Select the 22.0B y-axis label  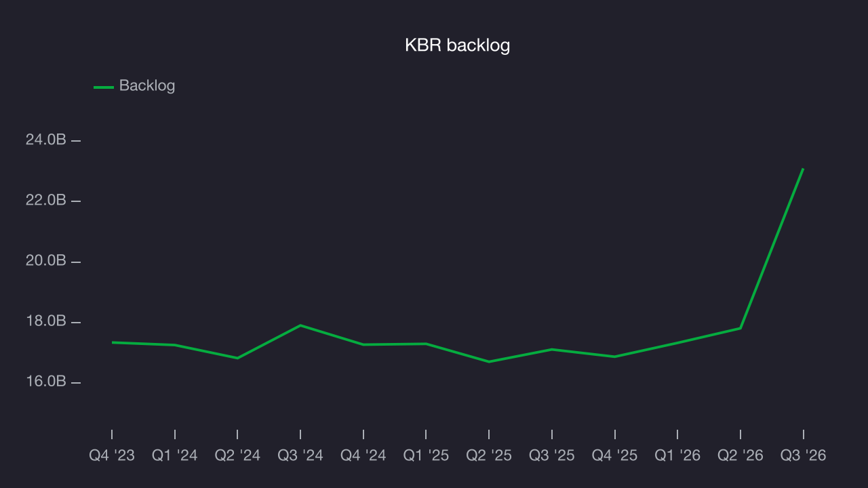click(x=46, y=201)
